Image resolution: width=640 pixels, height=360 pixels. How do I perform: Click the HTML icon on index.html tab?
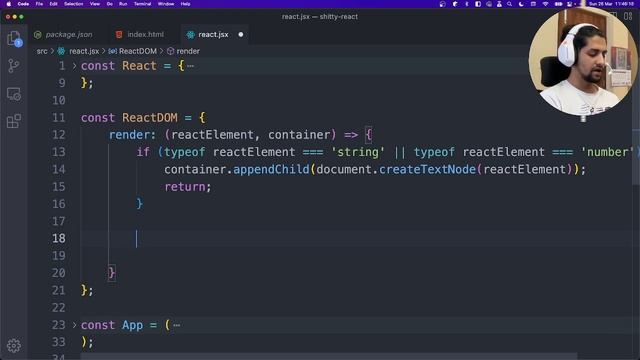click(x=119, y=35)
